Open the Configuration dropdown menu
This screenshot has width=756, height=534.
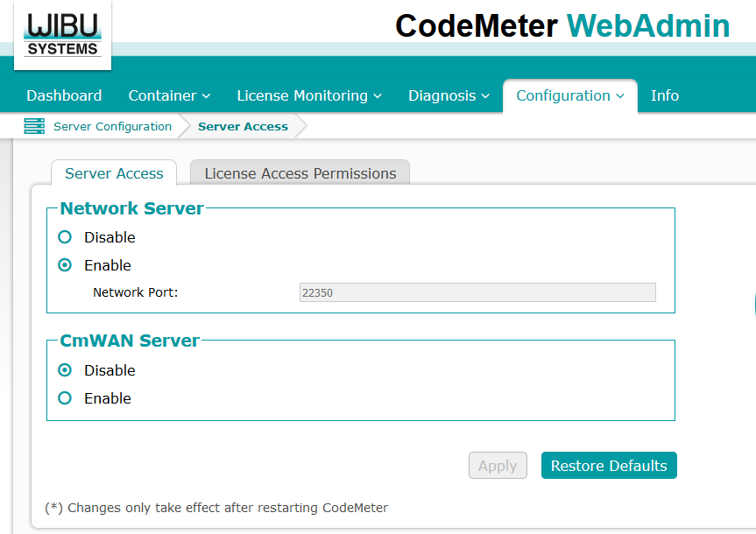click(569, 95)
